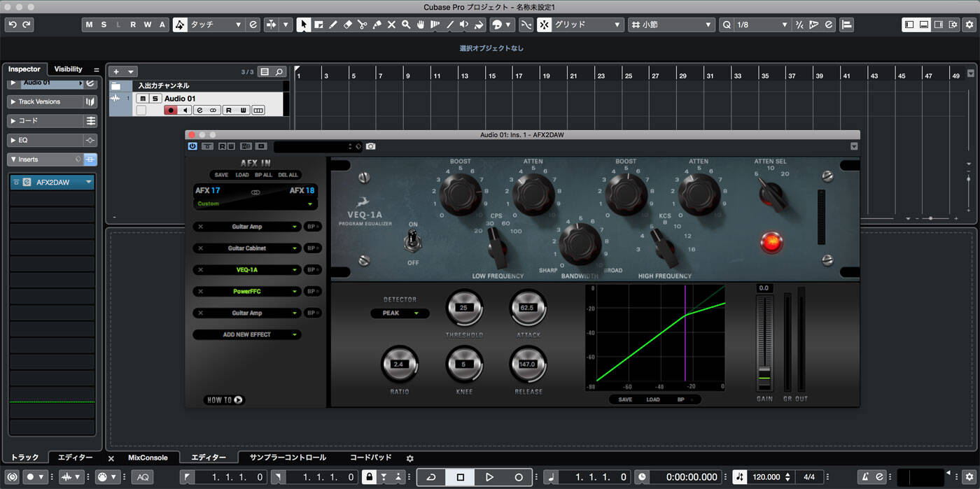Toggle Snap on/off button

(545, 24)
